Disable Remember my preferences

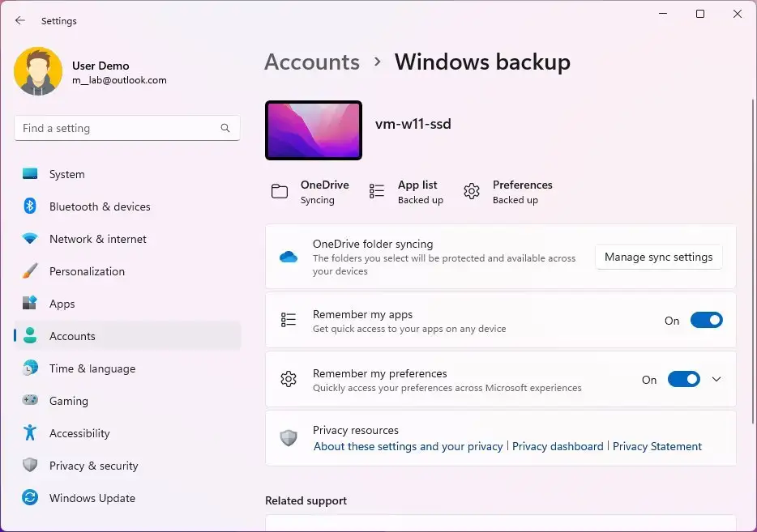683,379
